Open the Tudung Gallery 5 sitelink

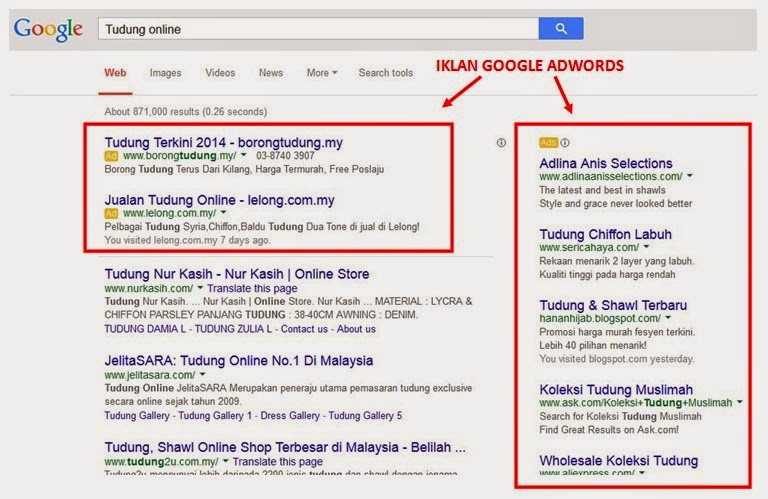(365, 416)
